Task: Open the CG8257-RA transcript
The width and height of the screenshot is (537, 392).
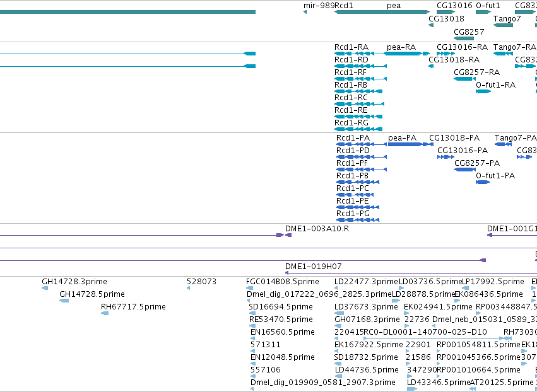Action: pos(464,79)
